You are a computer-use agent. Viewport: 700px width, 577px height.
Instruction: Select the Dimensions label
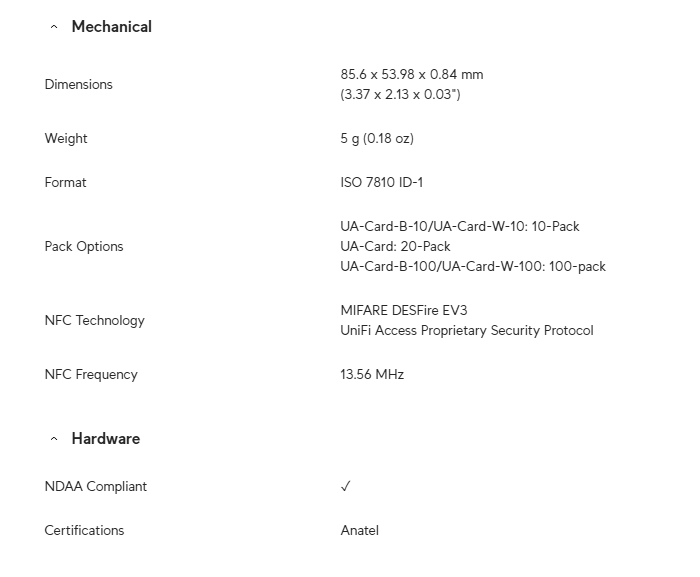coord(79,84)
